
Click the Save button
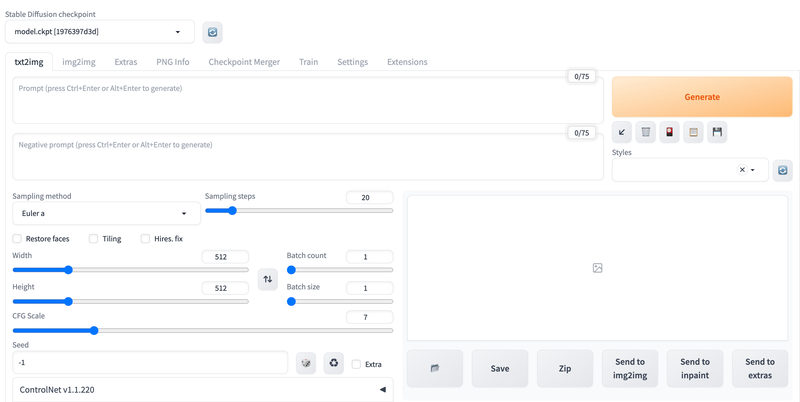pos(500,368)
